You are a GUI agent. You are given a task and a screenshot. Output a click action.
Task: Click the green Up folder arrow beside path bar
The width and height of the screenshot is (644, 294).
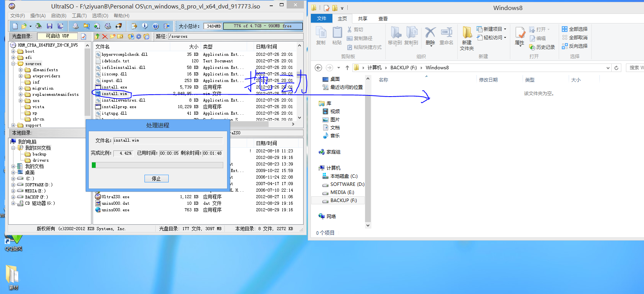click(x=97, y=37)
